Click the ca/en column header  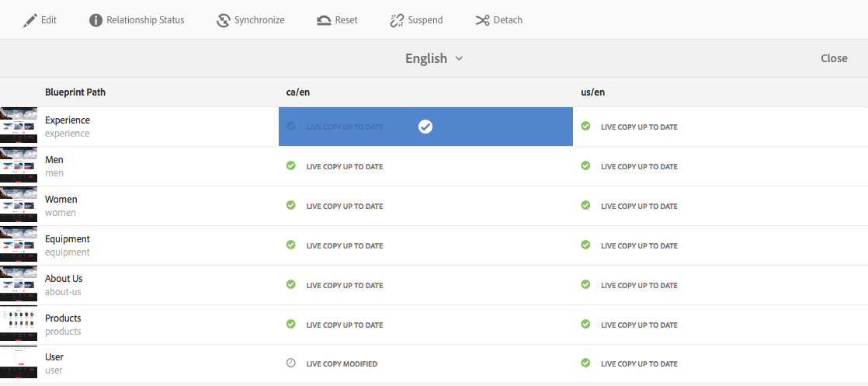[x=298, y=92]
